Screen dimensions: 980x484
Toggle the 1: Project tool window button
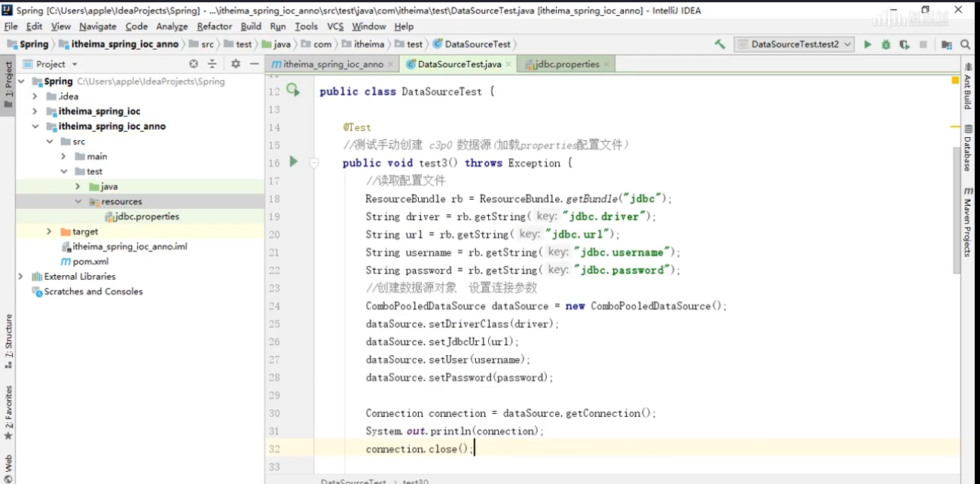tap(8, 84)
